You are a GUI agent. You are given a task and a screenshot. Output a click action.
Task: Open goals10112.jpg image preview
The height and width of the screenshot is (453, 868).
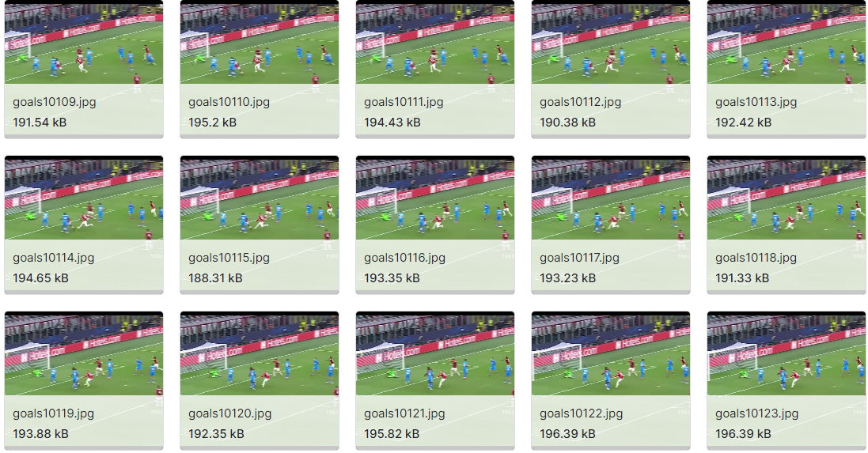tap(611, 42)
